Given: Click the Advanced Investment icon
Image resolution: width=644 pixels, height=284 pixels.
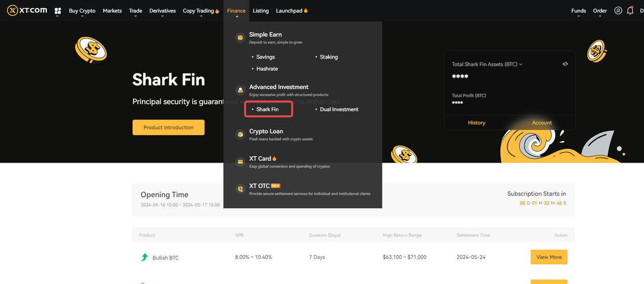Looking at the screenshot, I should (x=240, y=90).
